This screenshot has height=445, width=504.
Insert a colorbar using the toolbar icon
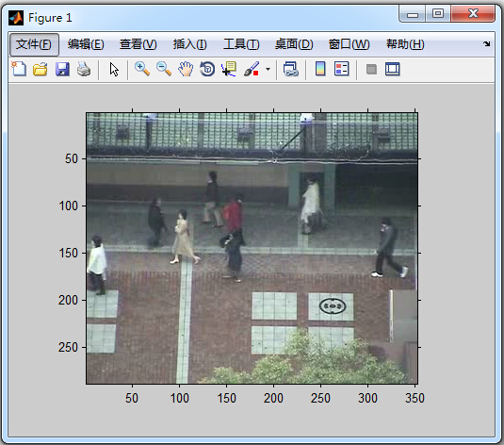(x=320, y=69)
